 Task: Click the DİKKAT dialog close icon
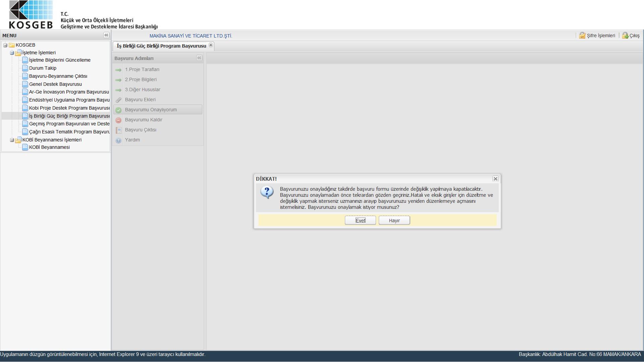(x=495, y=179)
